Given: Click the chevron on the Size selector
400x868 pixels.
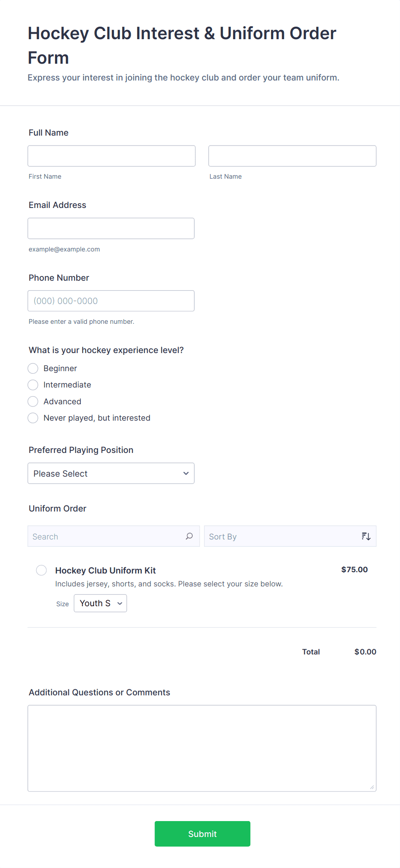Looking at the screenshot, I should [x=120, y=603].
